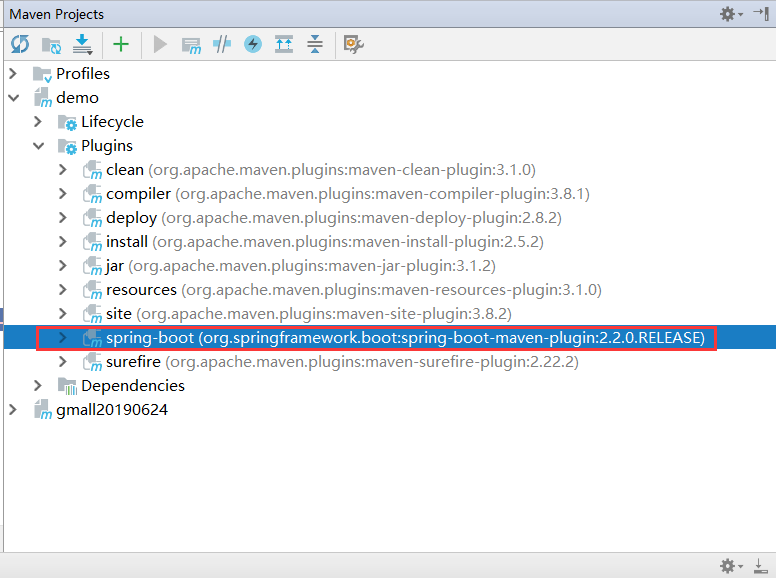The width and height of the screenshot is (776, 578).
Task: Reimport all Maven projects
Action: 20,44
